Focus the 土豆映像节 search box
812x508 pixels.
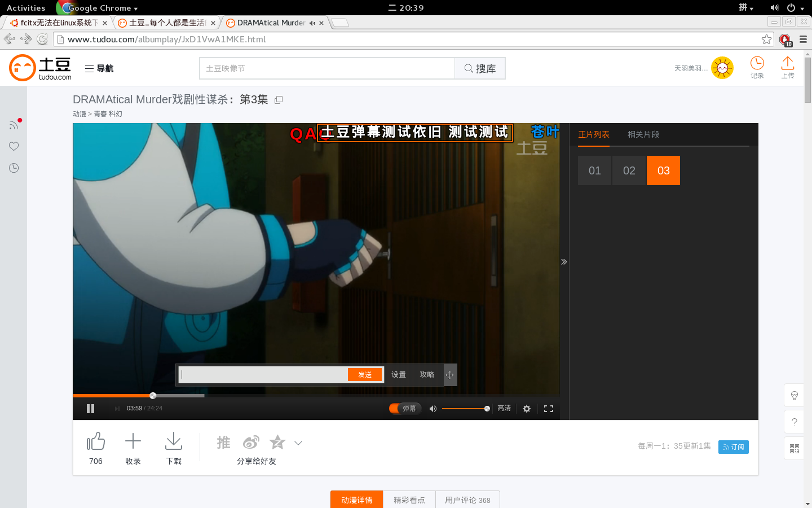click(327, 68)
